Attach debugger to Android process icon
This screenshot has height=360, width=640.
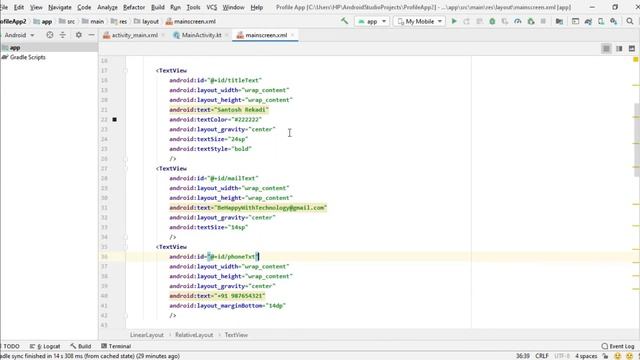(x=531, y=21)
